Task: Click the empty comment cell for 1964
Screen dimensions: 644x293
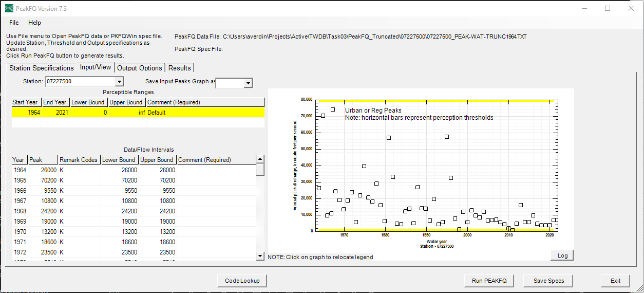Action: (216, 170)
